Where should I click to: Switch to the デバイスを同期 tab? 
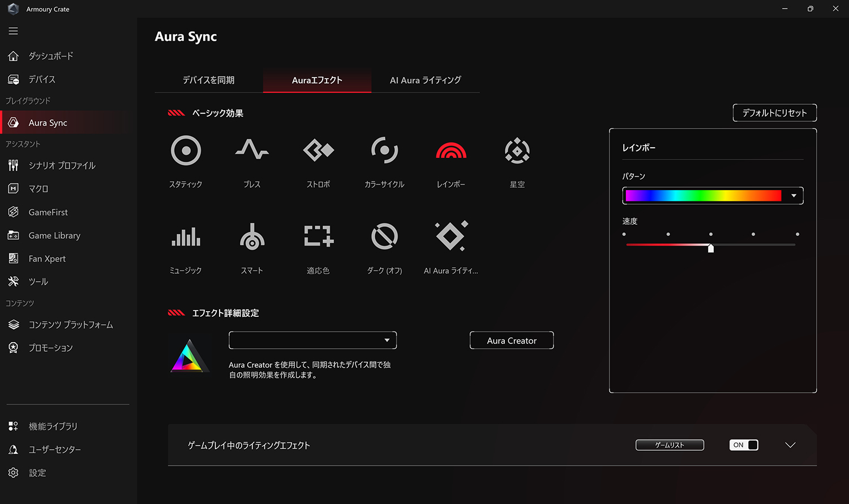pyautogui.click(x=208, y=80)
